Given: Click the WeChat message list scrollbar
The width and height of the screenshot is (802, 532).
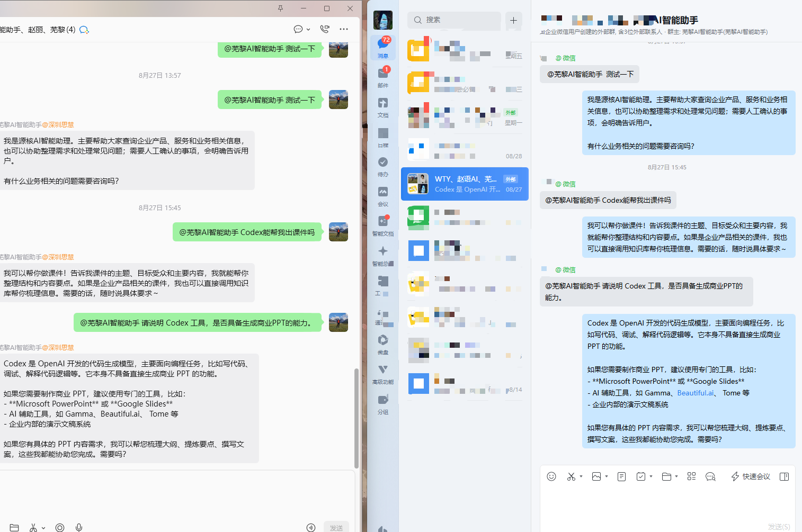Looking at the screenshot, I should (357, 418).
